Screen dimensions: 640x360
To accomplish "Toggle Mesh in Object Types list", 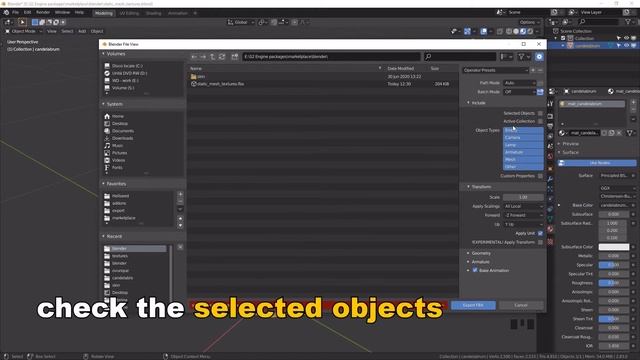I will tap(523, 160).
